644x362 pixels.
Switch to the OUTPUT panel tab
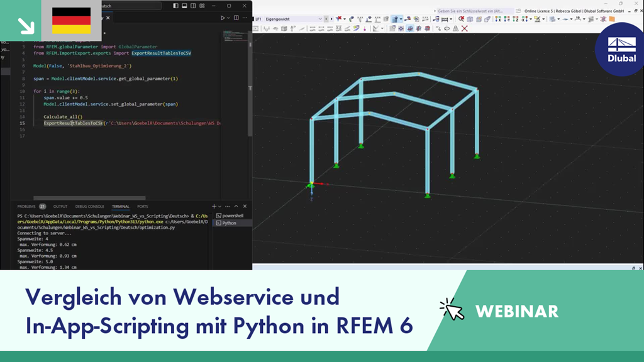(60, 206)
